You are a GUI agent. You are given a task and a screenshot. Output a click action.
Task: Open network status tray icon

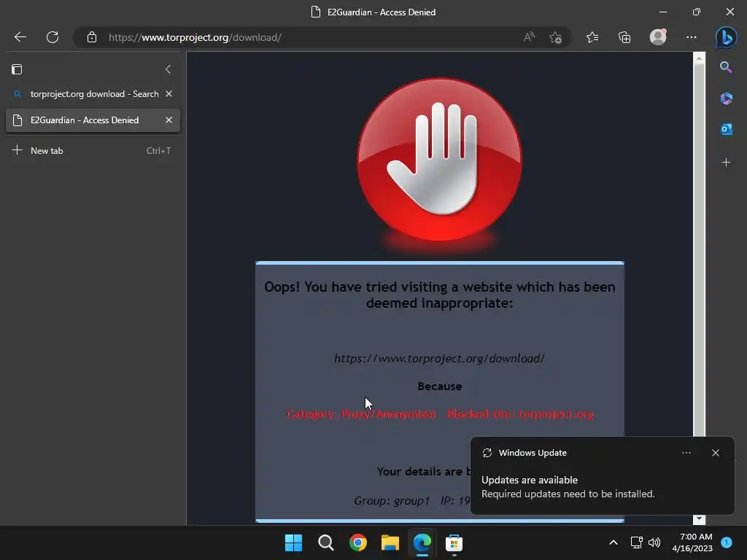click(x=636, y=542)
